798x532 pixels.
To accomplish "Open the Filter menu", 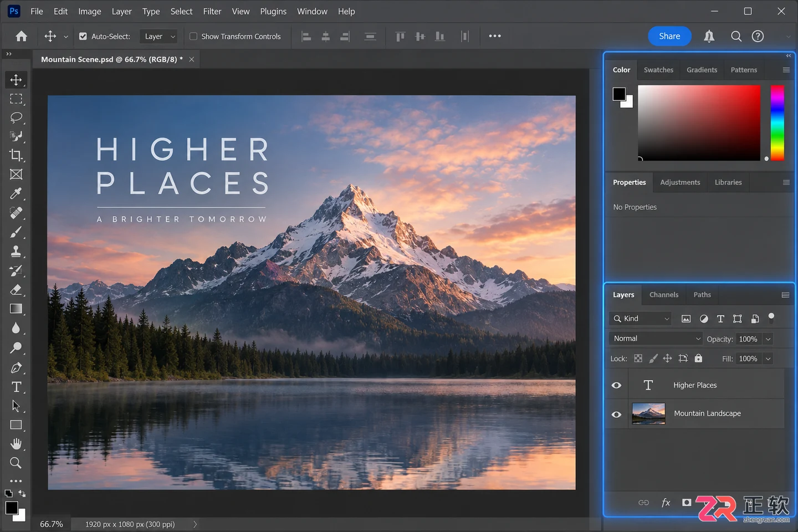I will 212,11.
